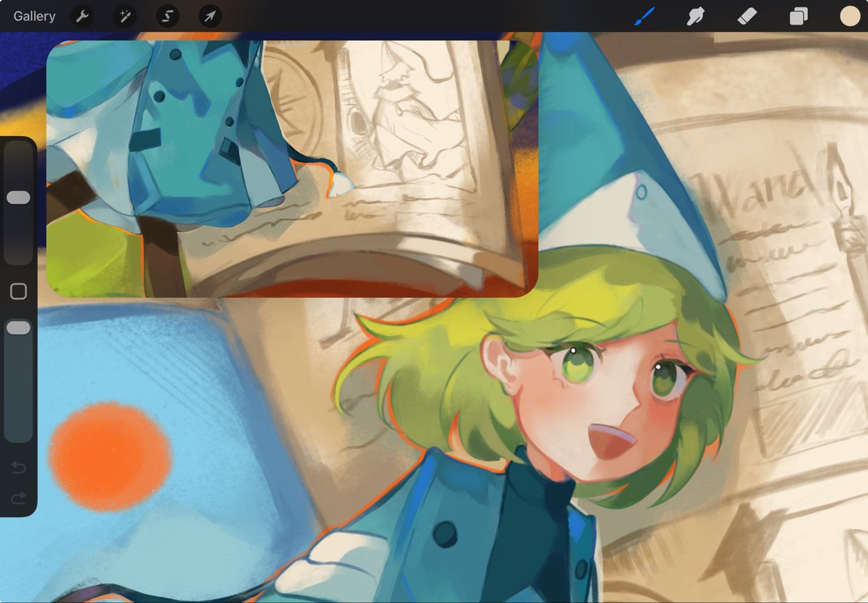Select the Smudge finger tool
This screenshot has width=868, height=603.
point(695,16)
